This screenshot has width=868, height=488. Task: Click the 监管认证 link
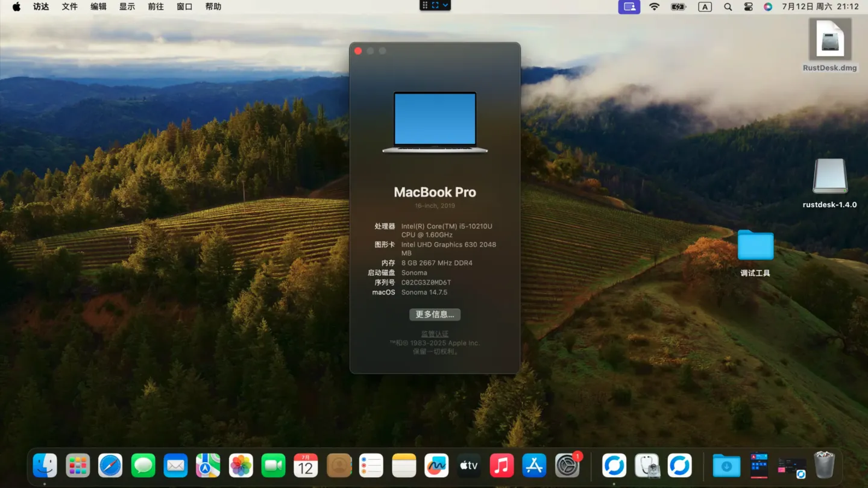[435, 333]
